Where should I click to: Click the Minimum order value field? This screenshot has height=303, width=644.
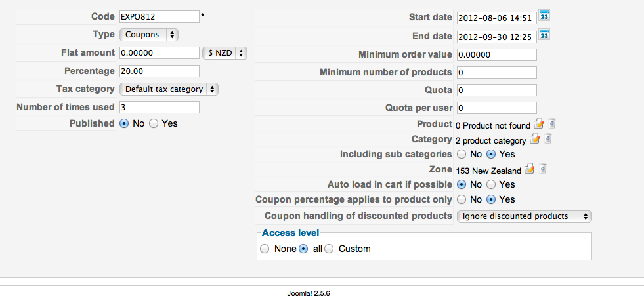coord(496,54)
